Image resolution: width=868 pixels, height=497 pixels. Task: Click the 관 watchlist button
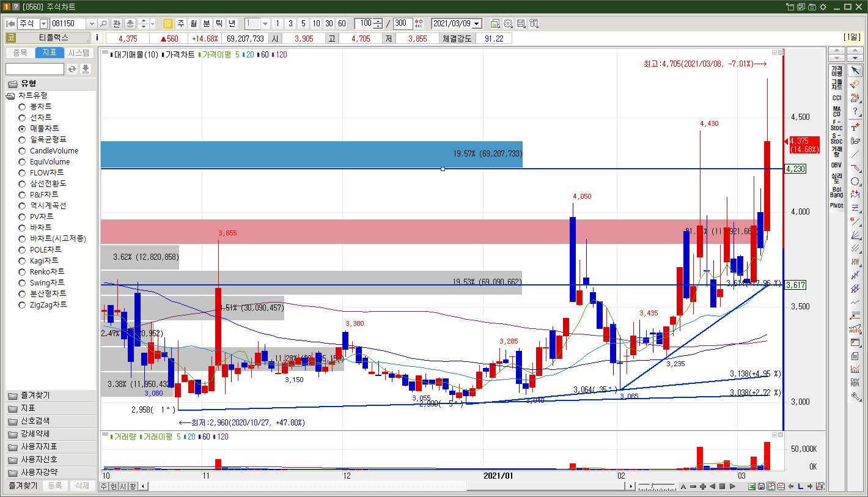coord(117,23)
